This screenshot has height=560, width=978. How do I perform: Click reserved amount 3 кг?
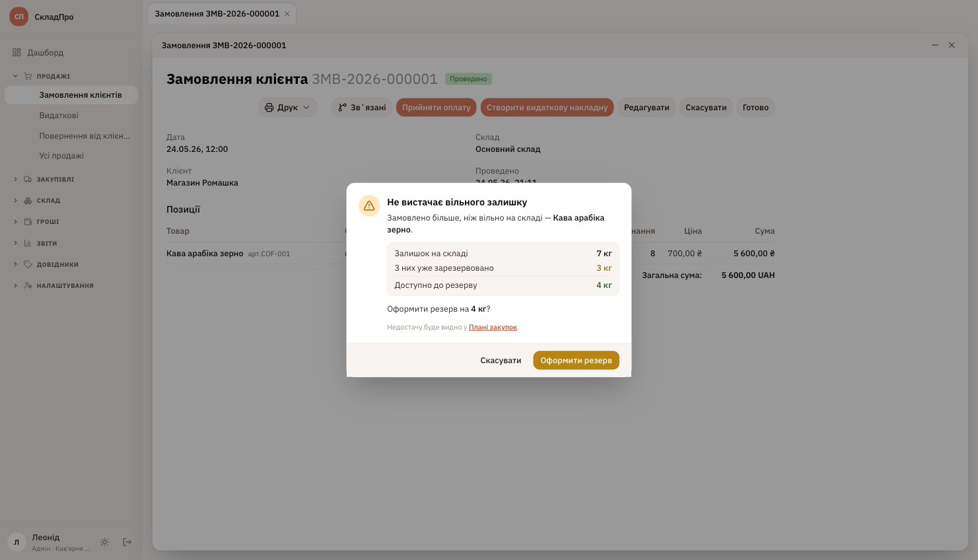(604, 268)
